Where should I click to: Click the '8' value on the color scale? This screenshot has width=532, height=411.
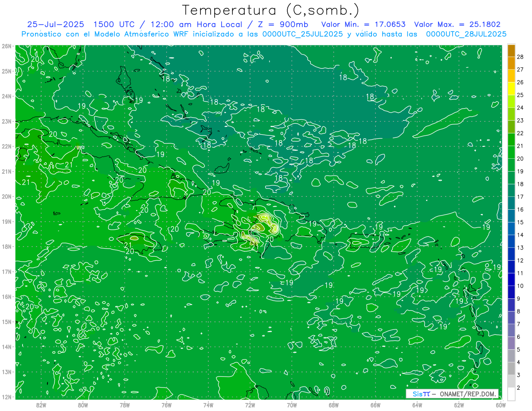[x=519, y=311]
